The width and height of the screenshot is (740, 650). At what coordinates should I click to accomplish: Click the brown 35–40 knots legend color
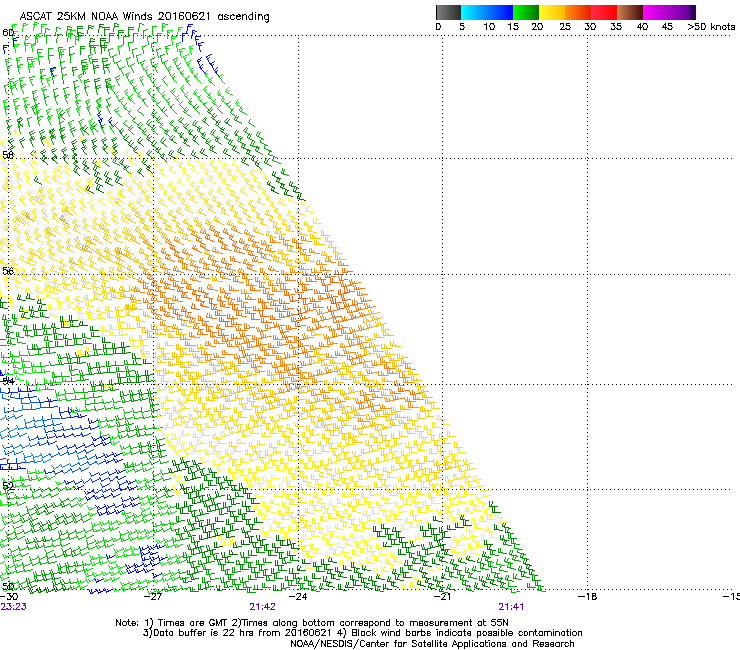pyautogui.click(x=630, y=12)
